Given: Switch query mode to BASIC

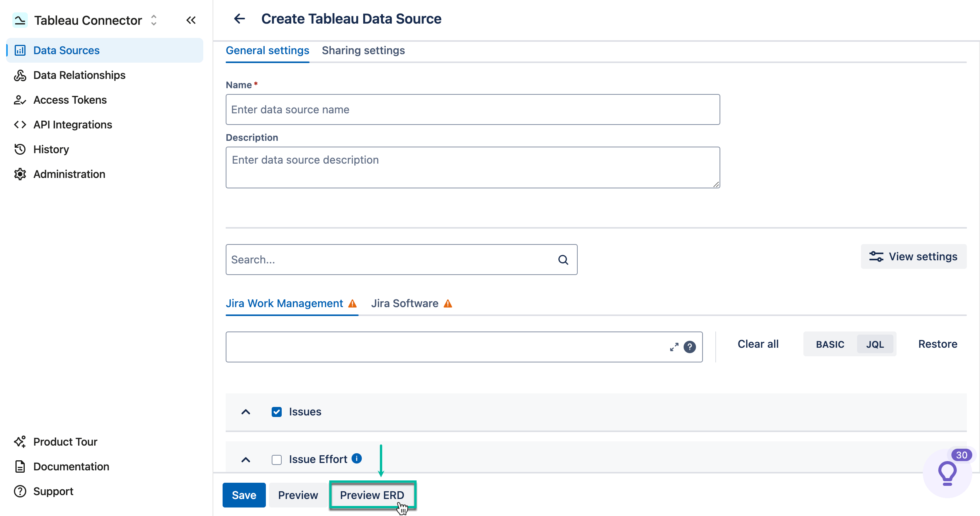Looking at the screenshot, I should pos(829,344).
